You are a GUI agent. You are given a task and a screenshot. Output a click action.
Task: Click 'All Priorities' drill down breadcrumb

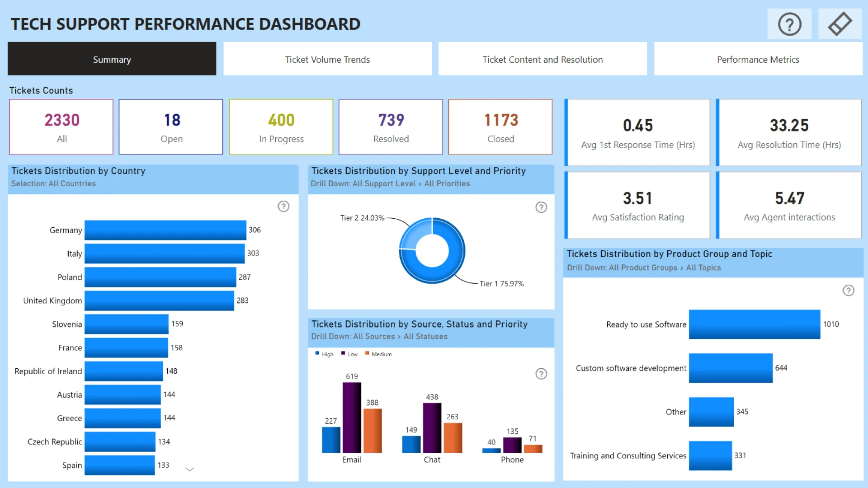[447, 183]
